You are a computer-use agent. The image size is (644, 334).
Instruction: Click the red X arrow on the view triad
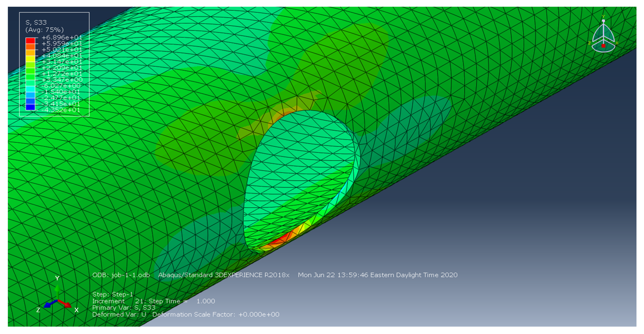coord(66,304)
